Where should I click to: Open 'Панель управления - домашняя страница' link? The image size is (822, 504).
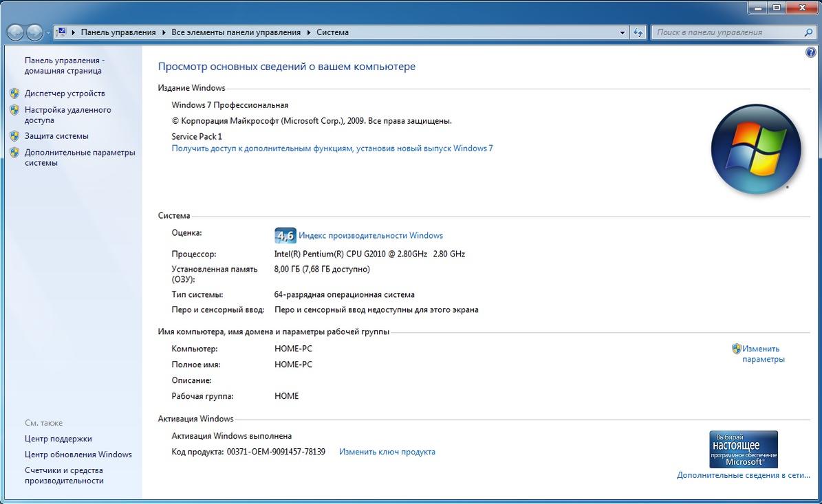tap(65, 65)
